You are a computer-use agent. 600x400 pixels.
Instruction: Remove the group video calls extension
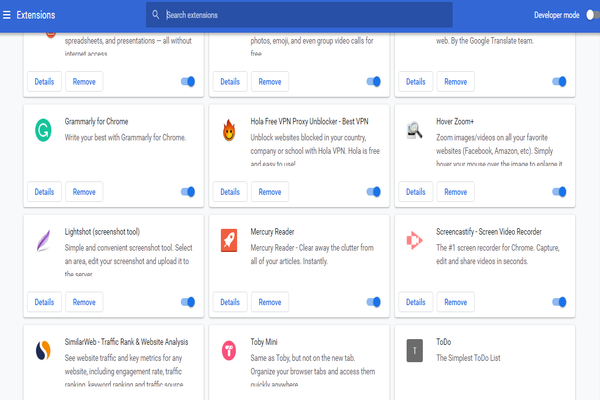coord(270,82)
